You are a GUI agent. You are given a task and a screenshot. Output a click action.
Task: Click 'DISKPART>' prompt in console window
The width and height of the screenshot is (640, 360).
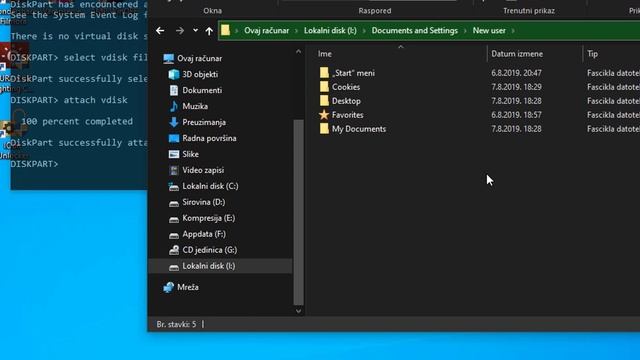pyautogui.click(x=34, y=164)
